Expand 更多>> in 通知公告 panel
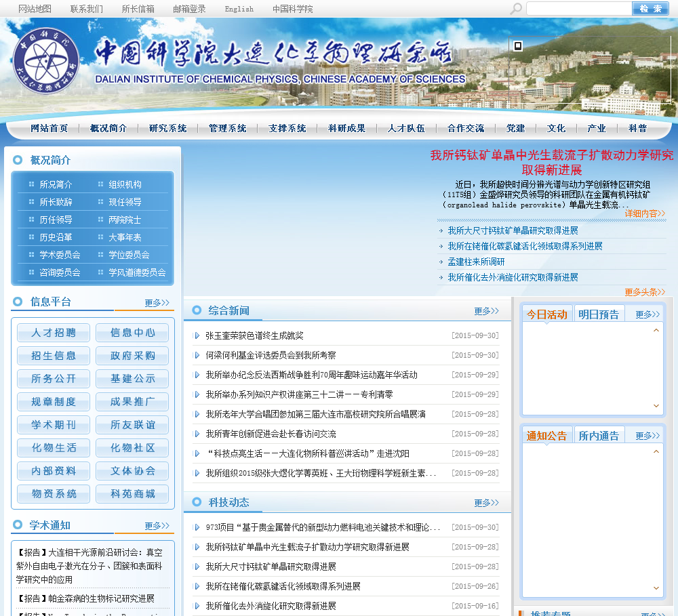Image resolution: width=678 pixels, height=616 pixels. pyautogui.click(x=647, y=436)
